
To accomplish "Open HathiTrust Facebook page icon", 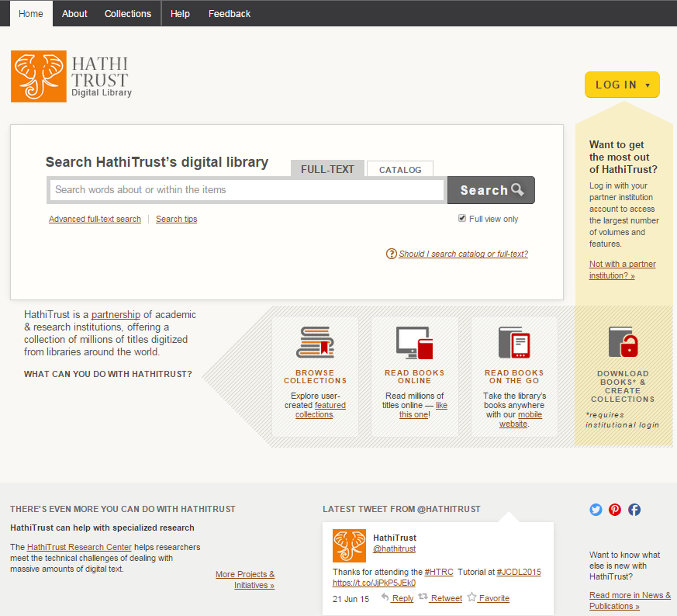I will (634, 510).
